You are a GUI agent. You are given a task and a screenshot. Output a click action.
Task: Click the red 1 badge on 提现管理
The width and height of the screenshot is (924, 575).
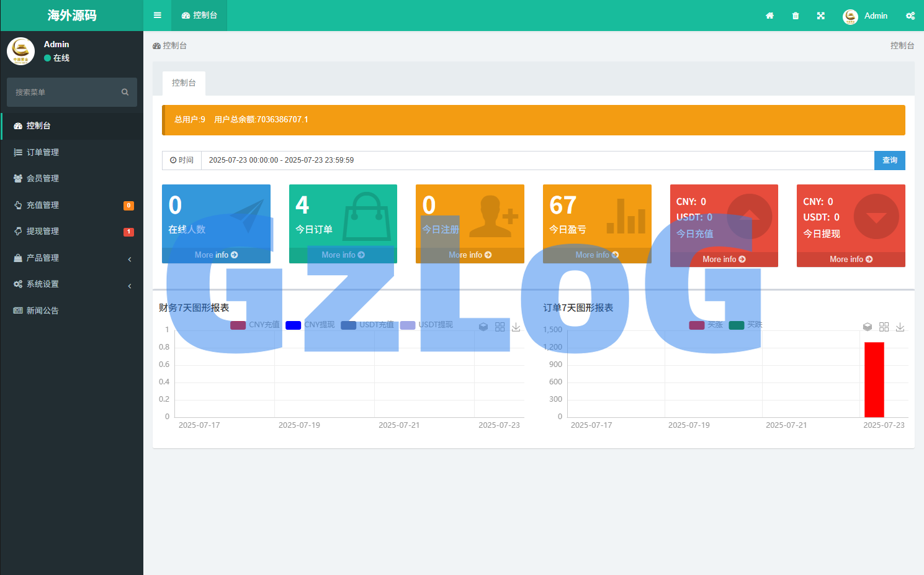click(x=128, y=232)
